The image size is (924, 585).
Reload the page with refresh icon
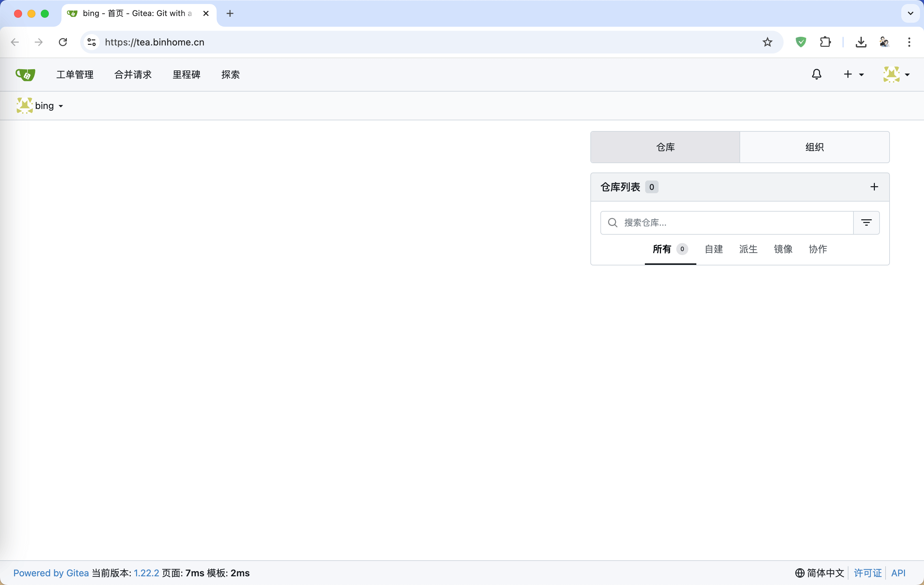coord(63,42)
